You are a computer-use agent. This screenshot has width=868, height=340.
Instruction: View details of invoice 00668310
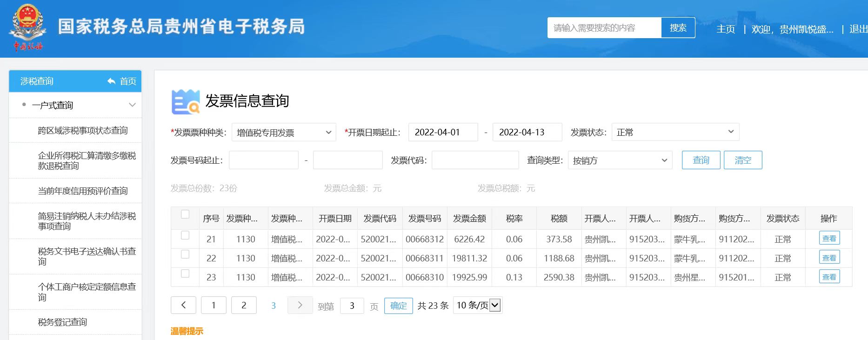tap(829, 277)
